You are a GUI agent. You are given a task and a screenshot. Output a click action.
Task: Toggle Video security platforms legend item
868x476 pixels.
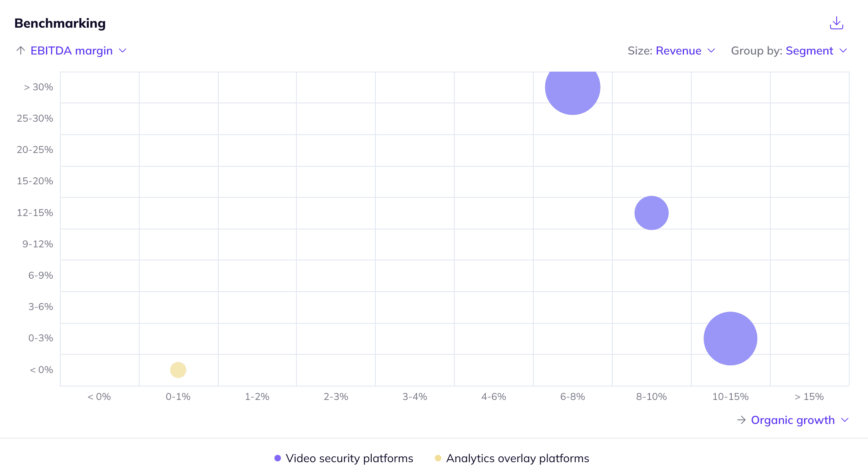click(x=349, y=458)
